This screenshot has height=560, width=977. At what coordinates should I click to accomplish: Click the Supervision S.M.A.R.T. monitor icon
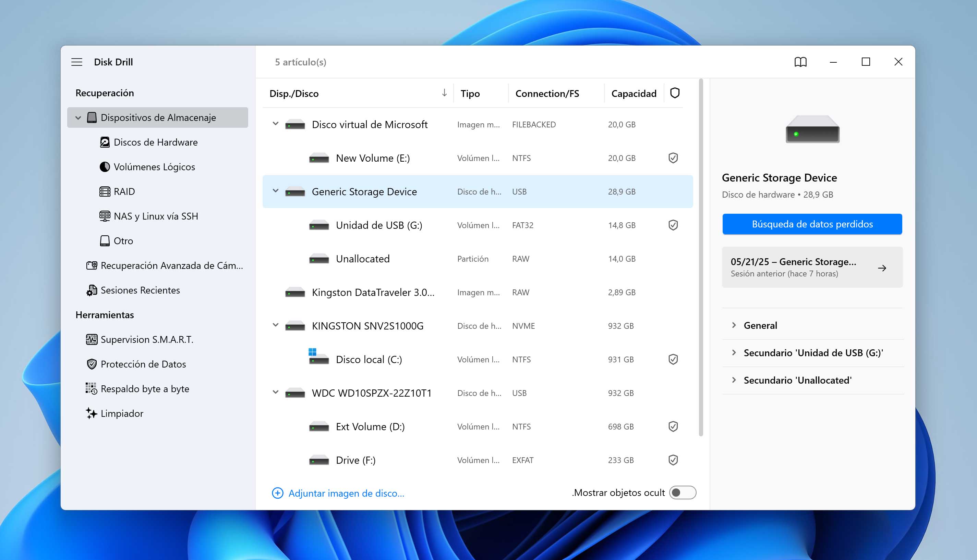92,340
